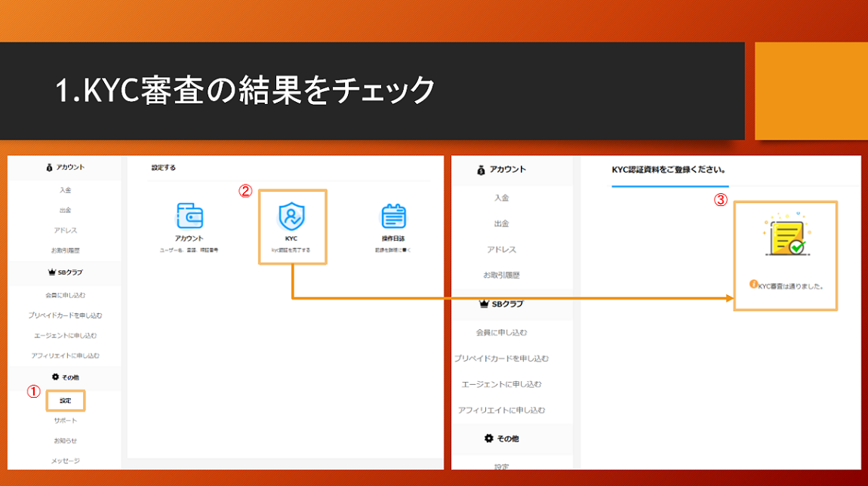Image resolution: width=868 pixels, height=486 pixels.
Task: Click プリペイドカードを申し込む in the left screenshot
Action: point(66,315)
